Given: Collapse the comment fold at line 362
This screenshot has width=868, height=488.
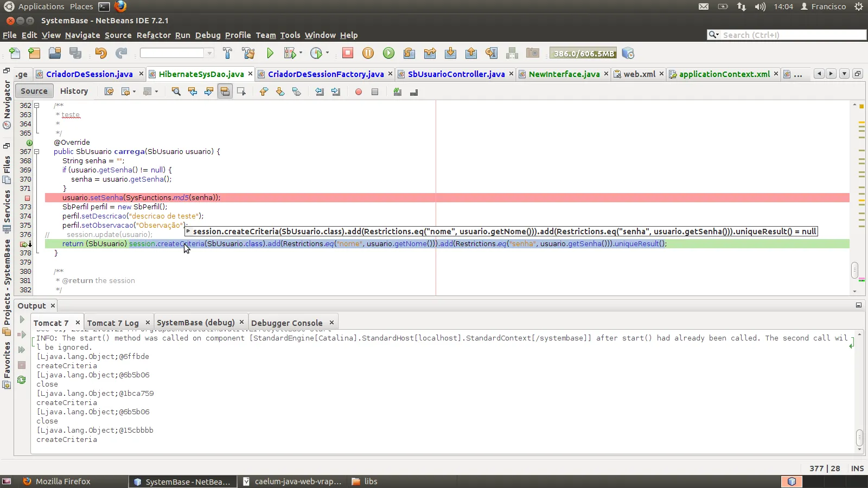Looking at the screenshot, I should pos(36,106).
